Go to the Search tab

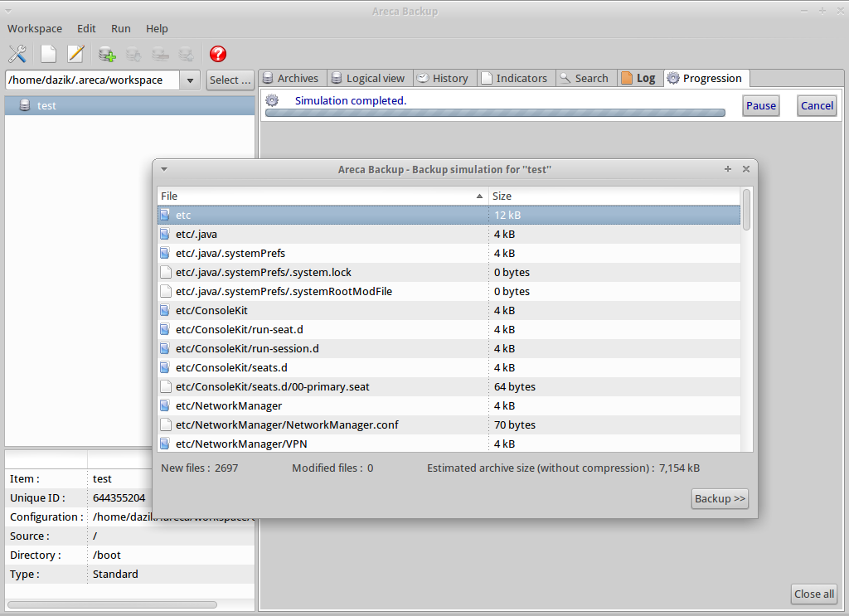click(x=586, y=78)
